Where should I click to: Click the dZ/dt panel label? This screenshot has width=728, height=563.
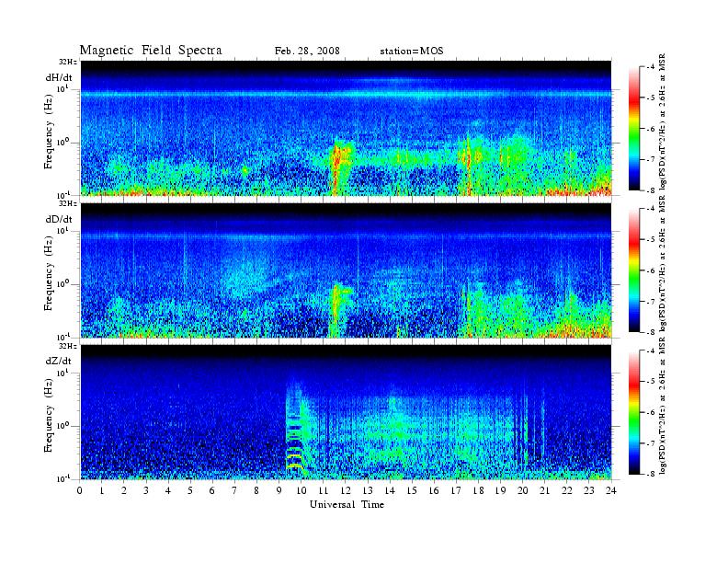(x=59, y=361)
